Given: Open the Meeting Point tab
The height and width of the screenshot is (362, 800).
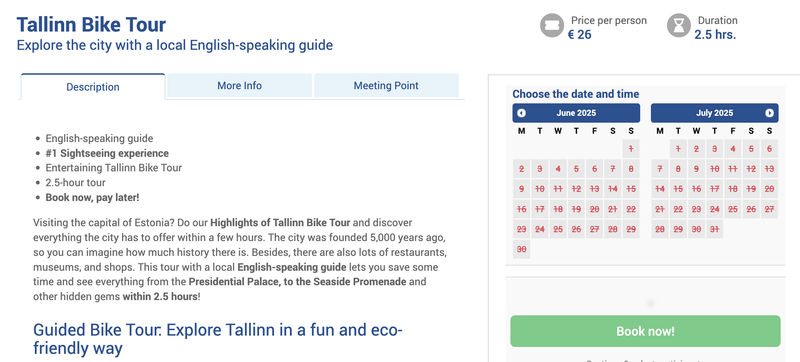Looking at the screenshot, I should tap(386, 86).
